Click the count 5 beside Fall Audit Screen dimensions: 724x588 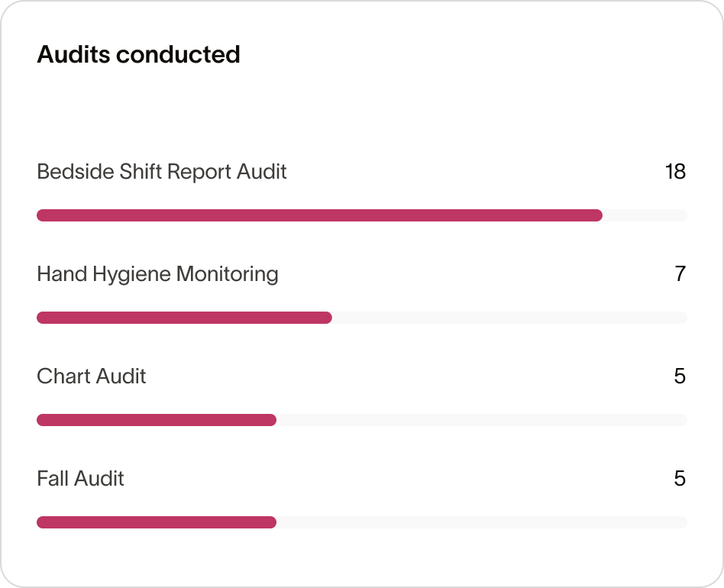pyautogui.click(x=680, y=478)
